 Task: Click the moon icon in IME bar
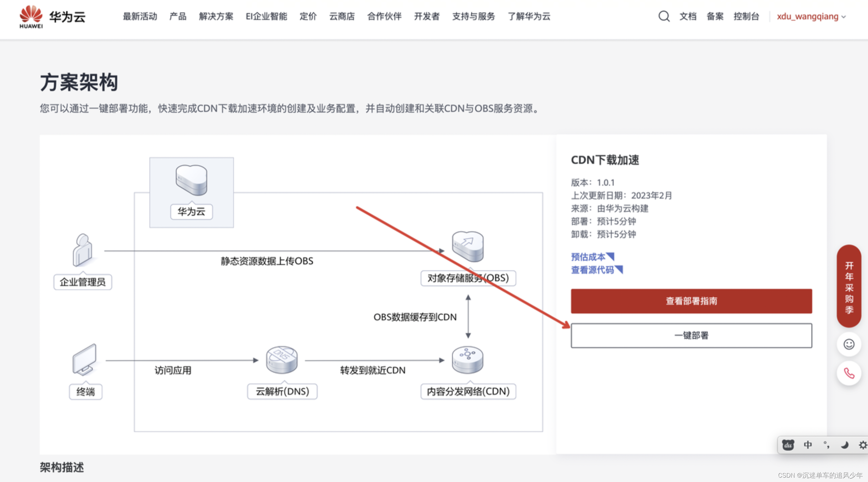(844, 445)
